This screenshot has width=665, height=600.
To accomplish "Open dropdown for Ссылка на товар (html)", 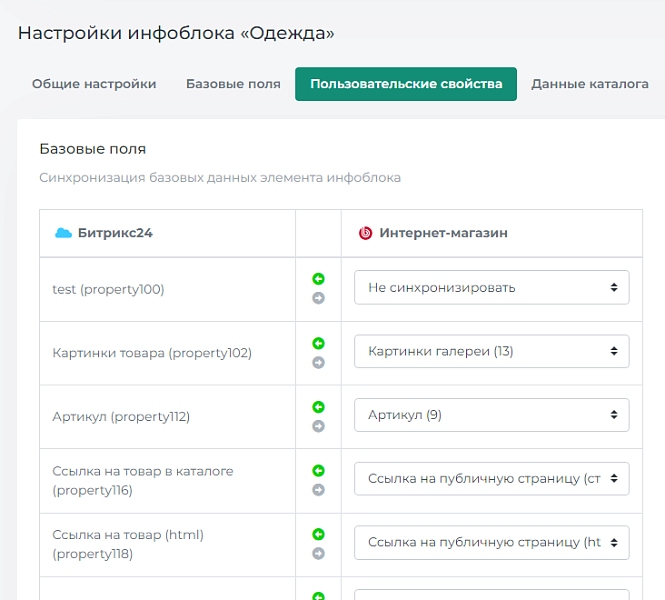I will 491,542.
